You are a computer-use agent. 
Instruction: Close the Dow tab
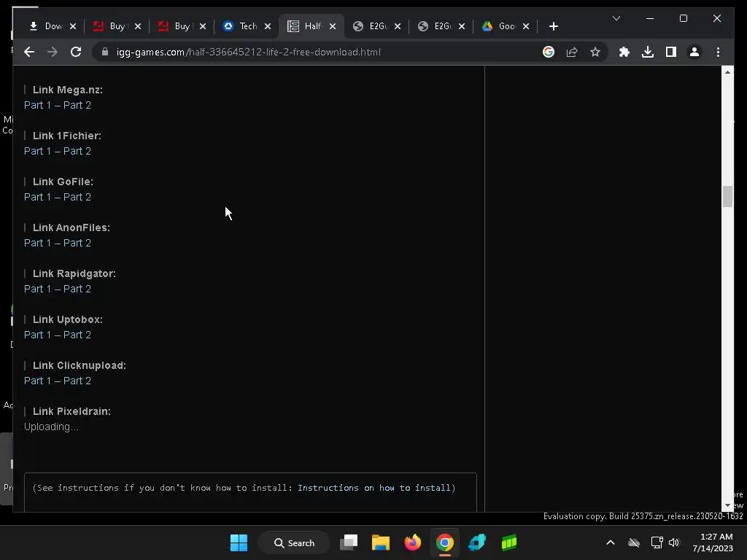click(73, 26)
